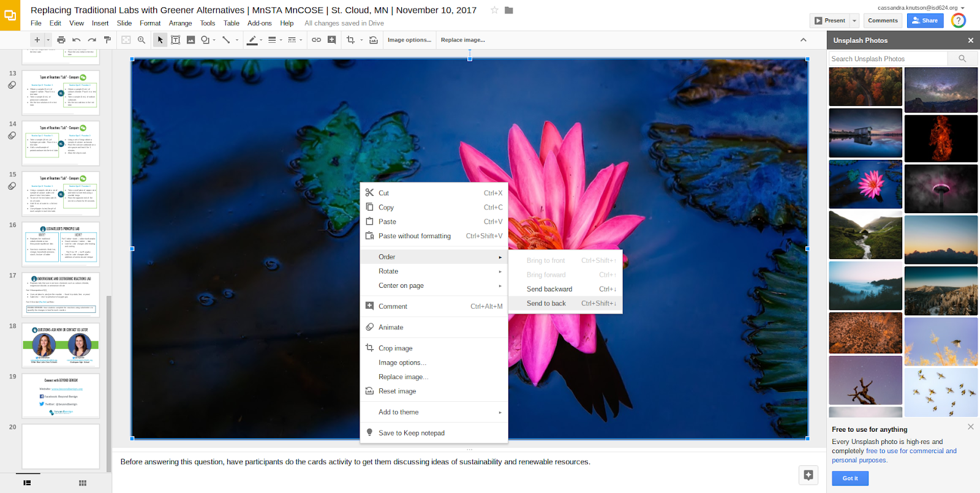
Task: Select the paint format tool
Action: pos(107,40)
